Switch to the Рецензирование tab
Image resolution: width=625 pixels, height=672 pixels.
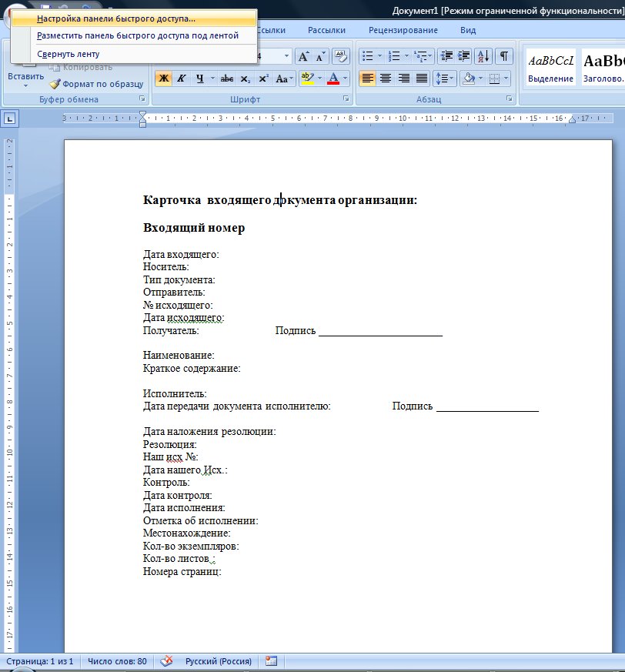coord(403,31)
